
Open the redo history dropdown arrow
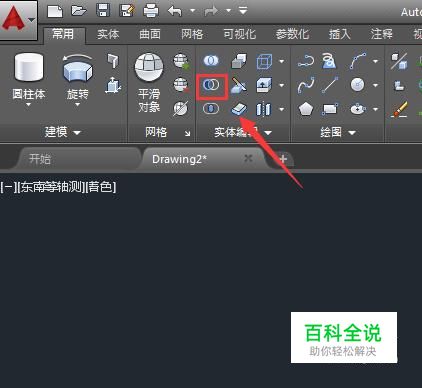(228, 11)
